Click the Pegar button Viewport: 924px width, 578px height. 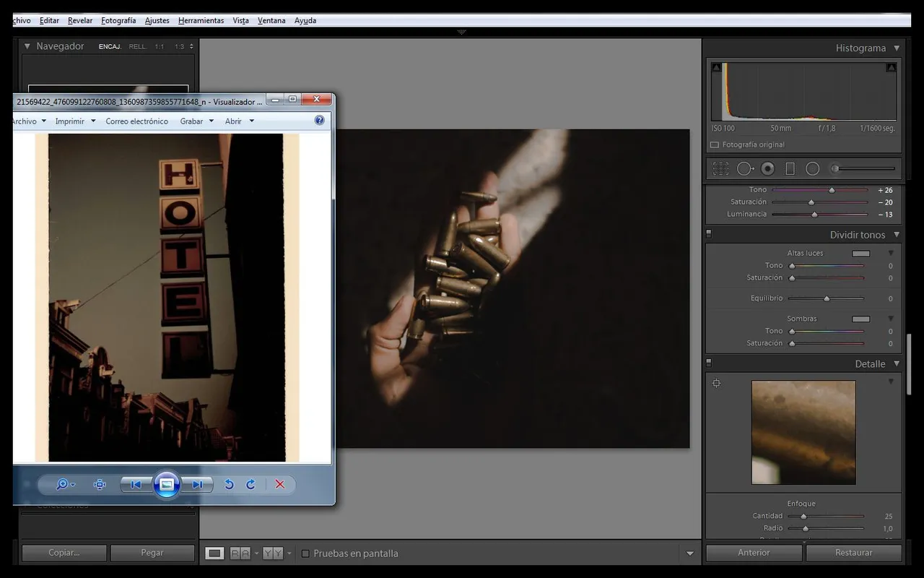tap(152, 553)
